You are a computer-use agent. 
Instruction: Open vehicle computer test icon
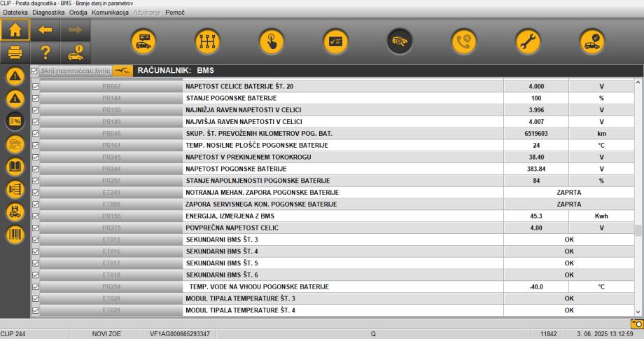(x=143, y=41)
